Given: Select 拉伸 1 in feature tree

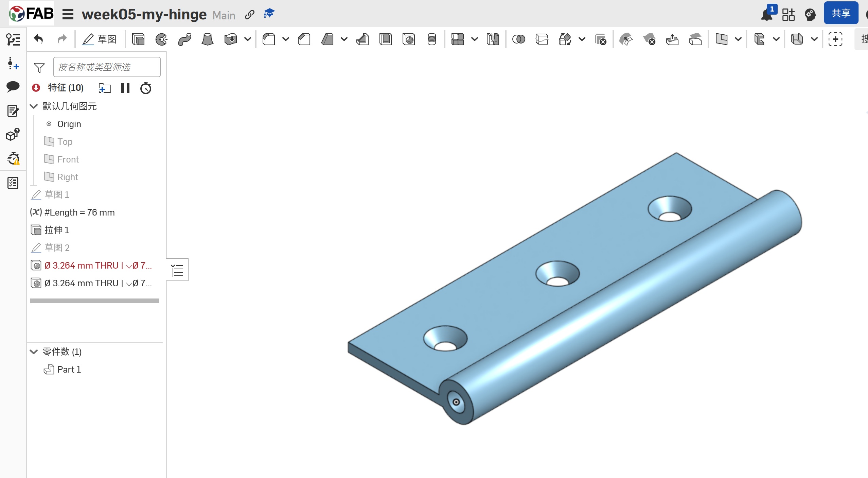Looking at the screenshot, I should click(x=57, y=230).
